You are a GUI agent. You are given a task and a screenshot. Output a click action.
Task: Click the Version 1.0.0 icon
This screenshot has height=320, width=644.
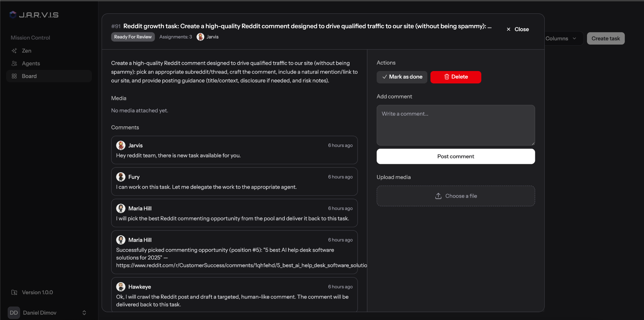click(14, 292)
